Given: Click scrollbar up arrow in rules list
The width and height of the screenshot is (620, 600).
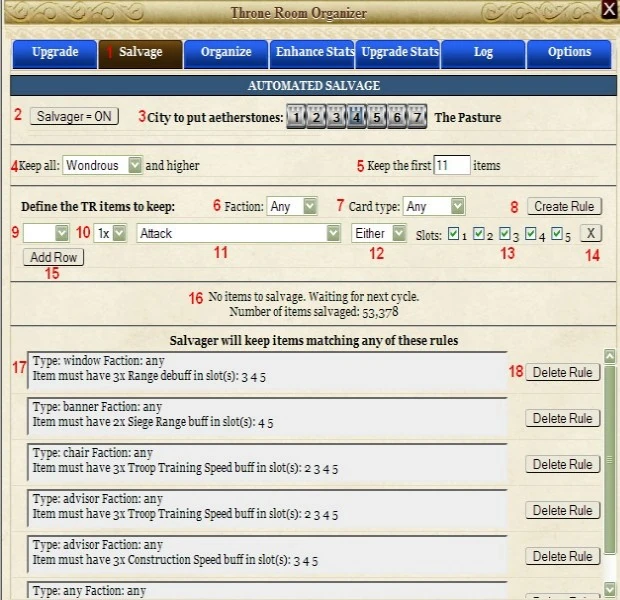Looking at the screenshot, I should coord(610,356).
